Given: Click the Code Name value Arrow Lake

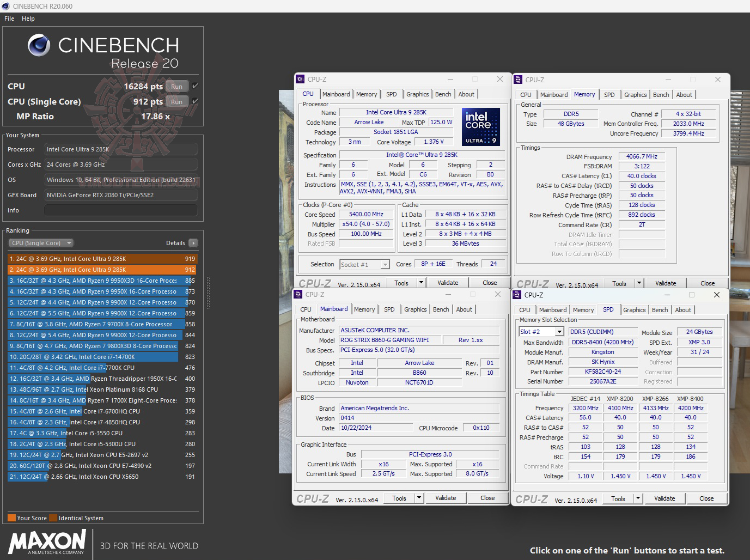Looking at the screenshot, I should point(369,123).
